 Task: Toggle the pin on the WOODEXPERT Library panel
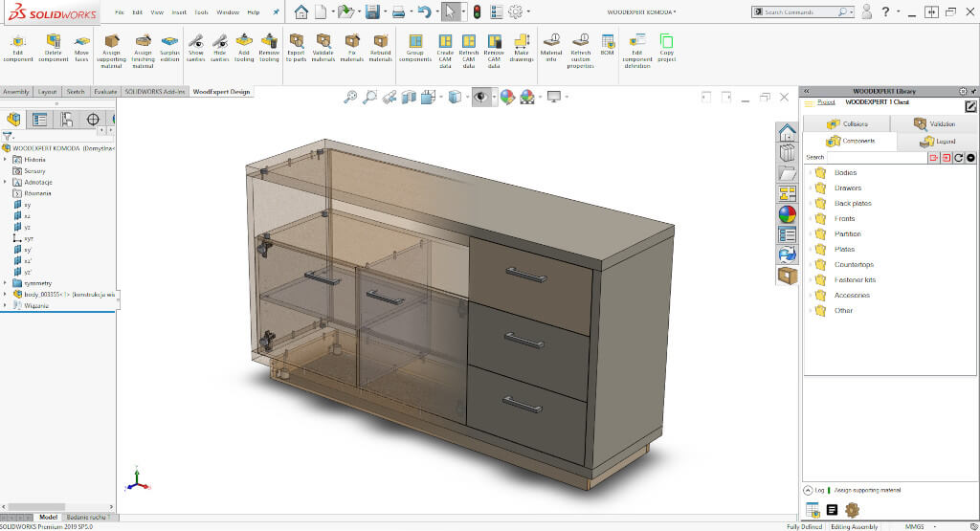(973, 91)
